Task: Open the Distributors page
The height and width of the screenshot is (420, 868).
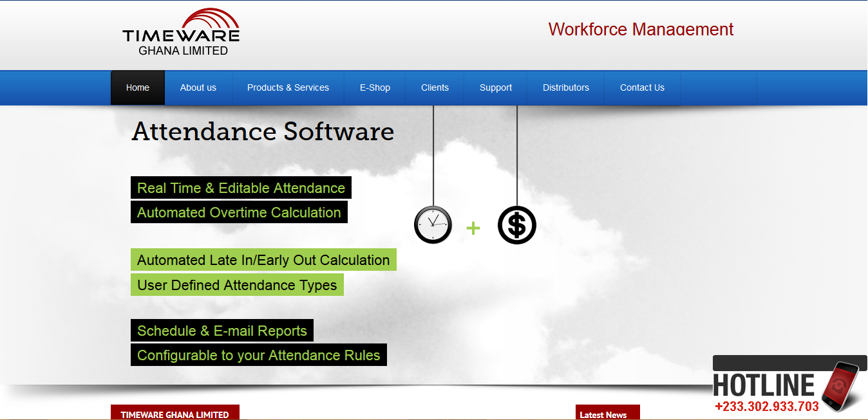Action: 566,87
